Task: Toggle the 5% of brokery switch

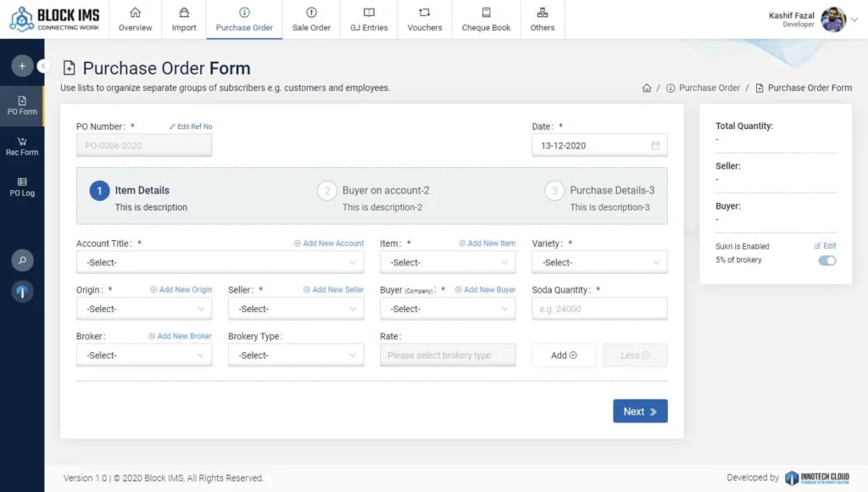Action: [x=826, y=260]
